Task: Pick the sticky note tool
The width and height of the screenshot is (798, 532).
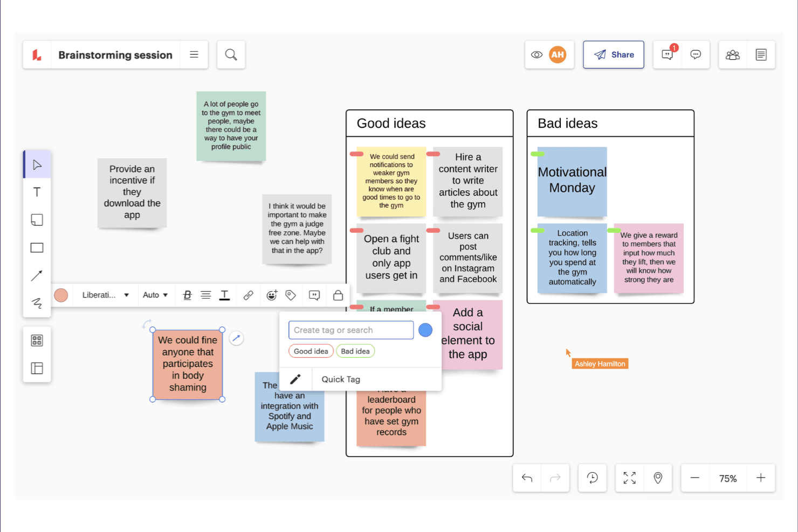Action: click(x=37, y=220)
